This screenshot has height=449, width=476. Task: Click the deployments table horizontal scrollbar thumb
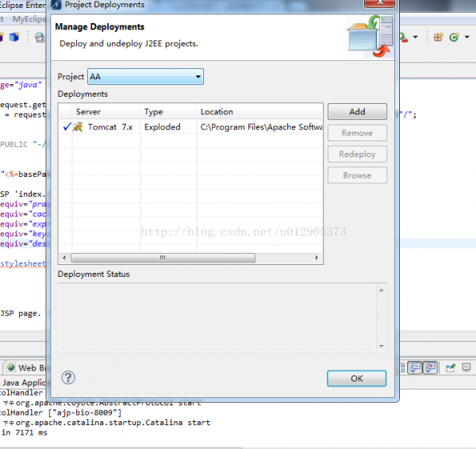[x=163, y=258]
